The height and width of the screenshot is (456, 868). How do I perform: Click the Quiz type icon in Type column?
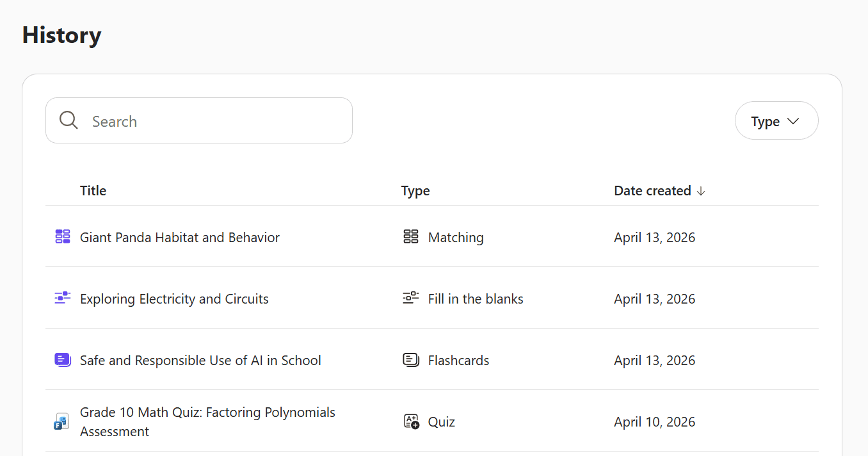coord(411,421)
